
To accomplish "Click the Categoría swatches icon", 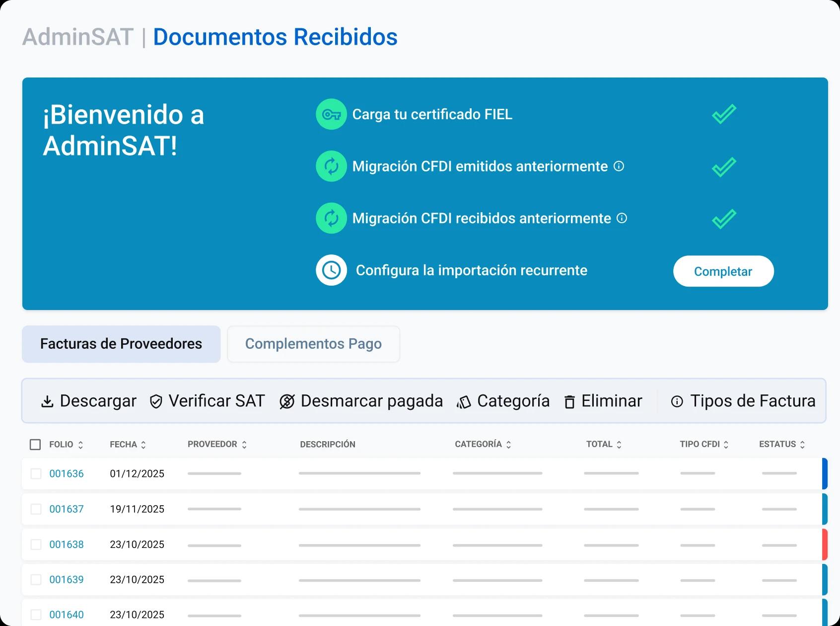I will pos(464,402).
